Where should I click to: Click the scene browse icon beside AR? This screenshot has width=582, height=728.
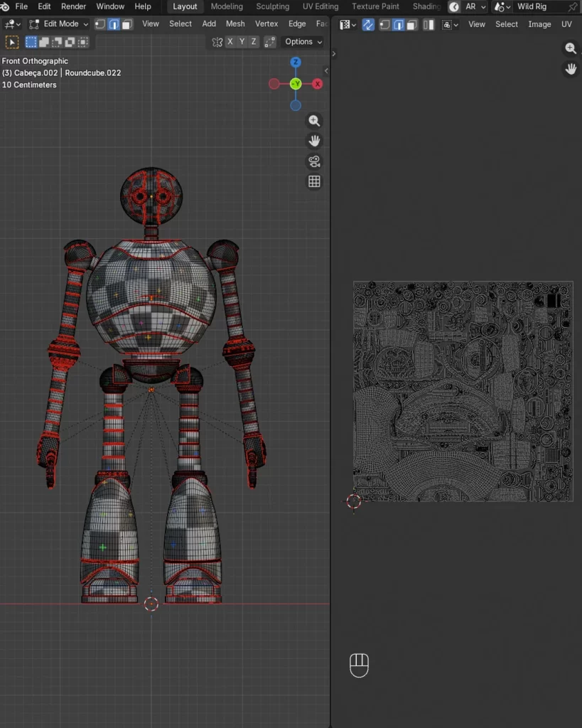coord(454,6)
